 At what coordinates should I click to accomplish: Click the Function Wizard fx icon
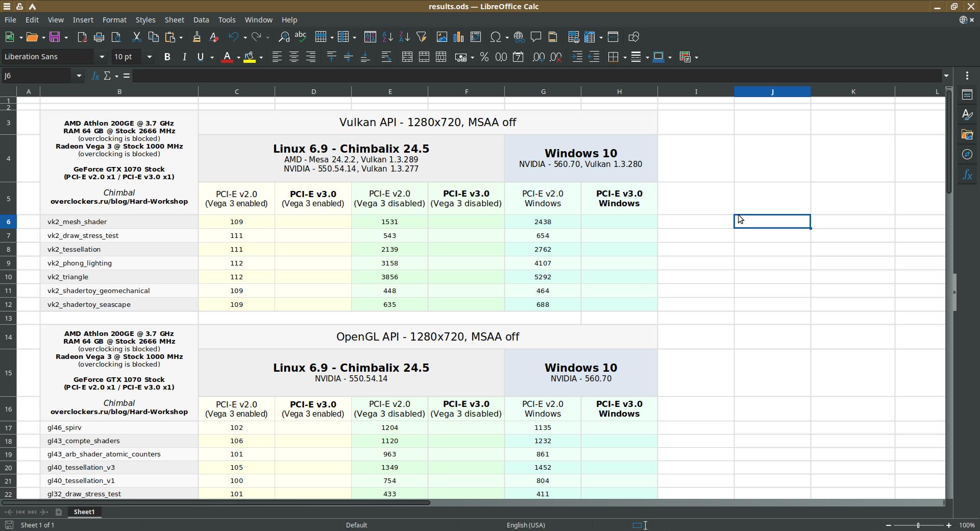click(95, 76)
